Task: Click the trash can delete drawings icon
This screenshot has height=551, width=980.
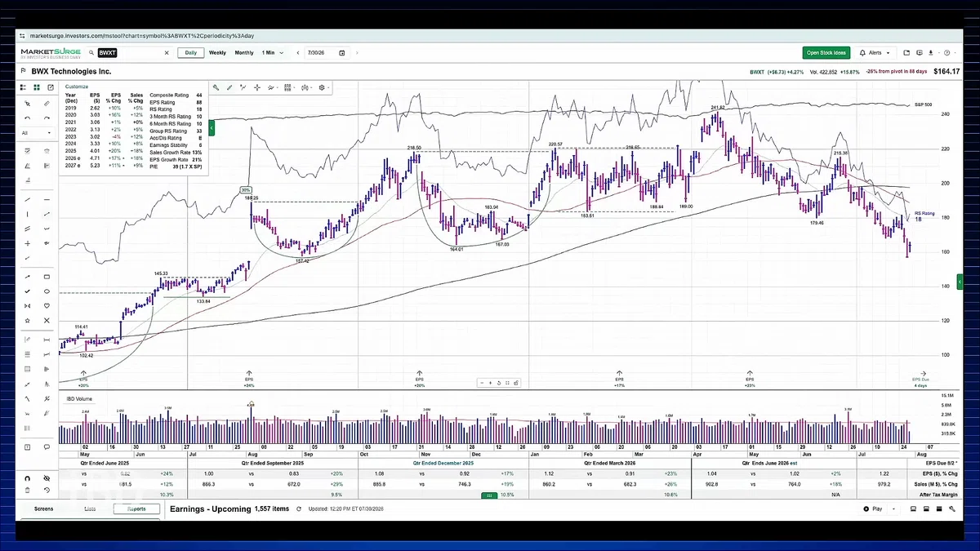Action: click(x=28, y=490)
